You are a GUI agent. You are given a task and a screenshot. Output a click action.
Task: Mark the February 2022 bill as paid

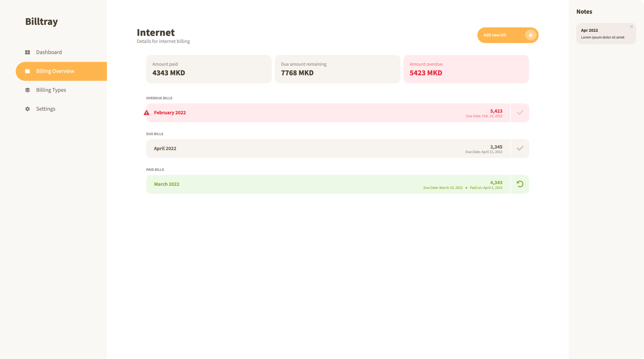coord(520,113)
